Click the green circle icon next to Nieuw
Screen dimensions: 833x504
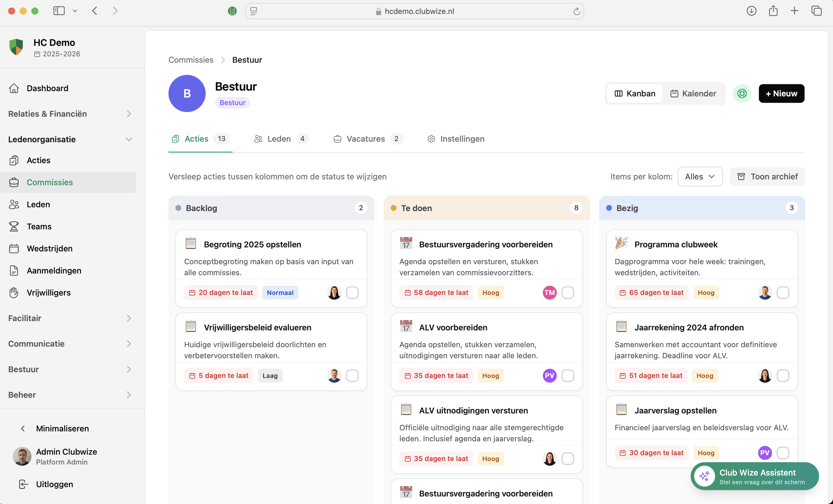click(x=742, y=93)
